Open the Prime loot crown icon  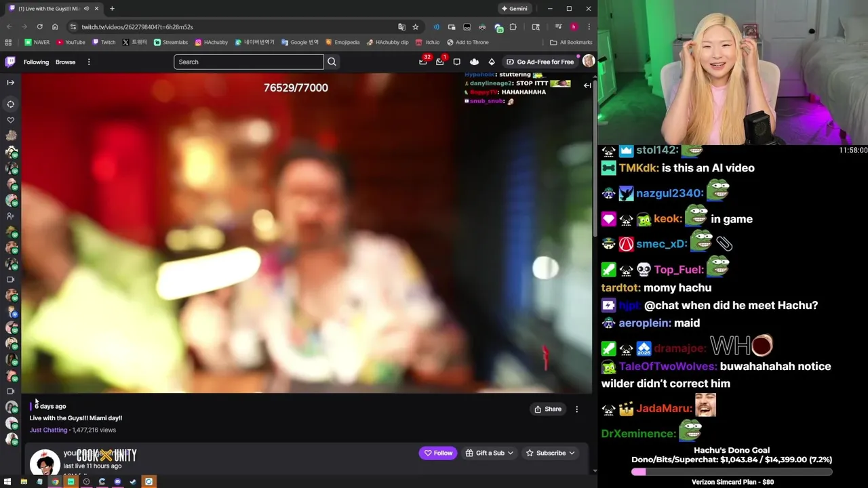pos(474,62)
